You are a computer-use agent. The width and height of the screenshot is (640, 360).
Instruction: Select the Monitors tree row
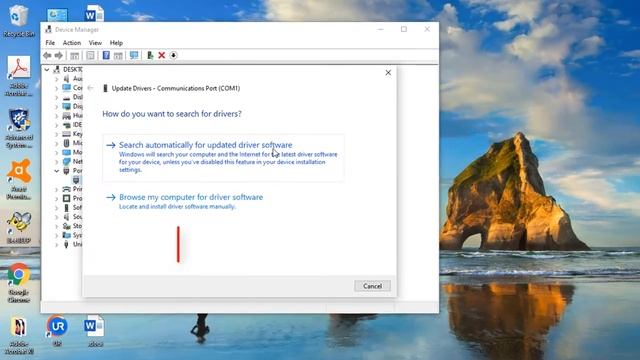click(x=72, y=152)
